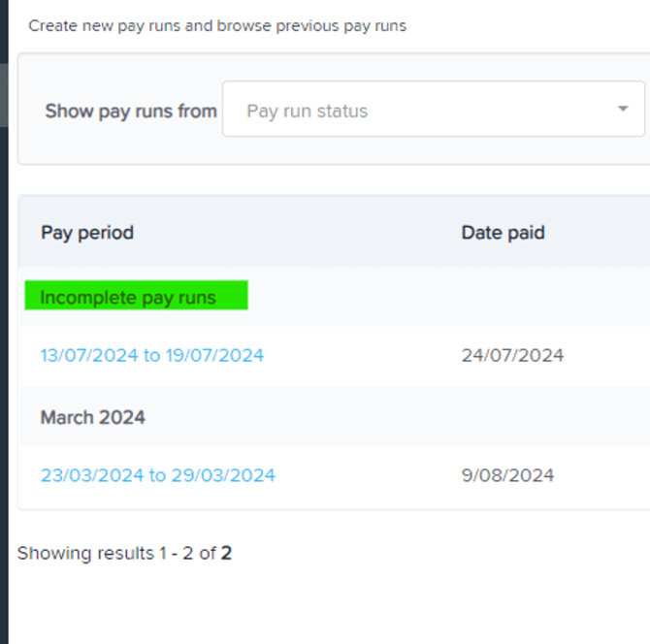Click the grey highlighted block in the left sidebar

[4, 94]
